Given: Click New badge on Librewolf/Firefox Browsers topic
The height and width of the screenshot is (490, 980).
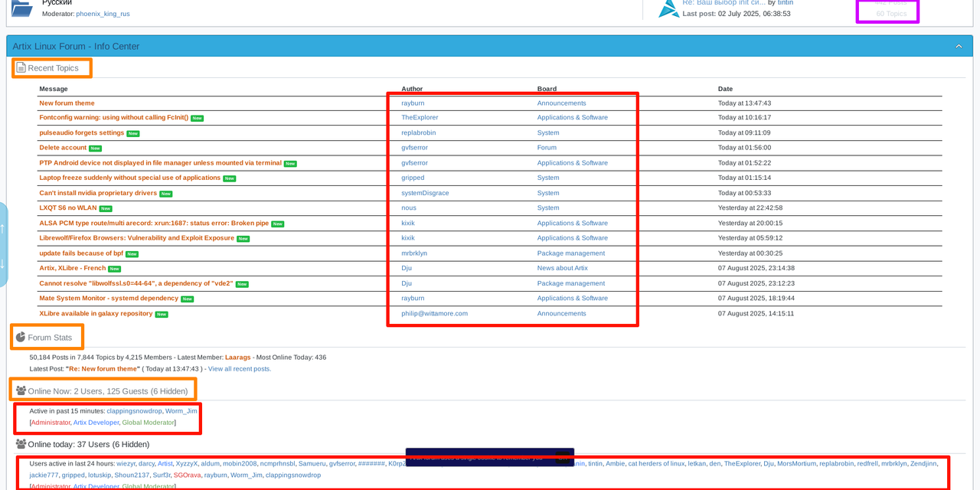Looking at the screenshot, I should coord(243,239).
